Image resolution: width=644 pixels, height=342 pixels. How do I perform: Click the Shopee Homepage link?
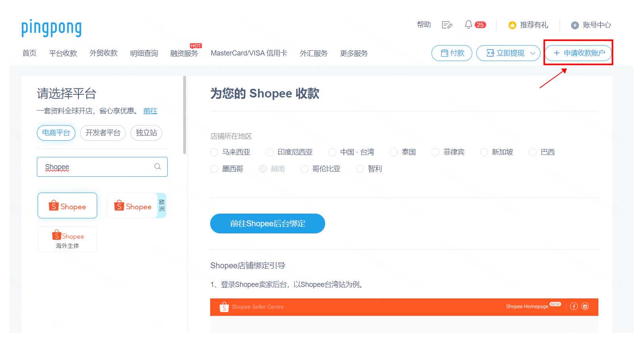[527, 306]
